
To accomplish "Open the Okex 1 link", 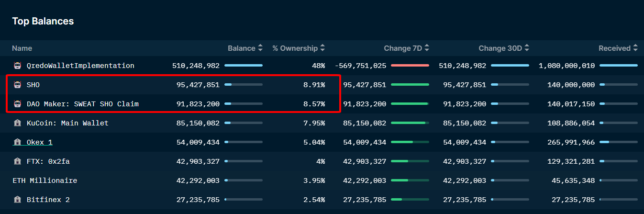I will click(x=40, y=142).
